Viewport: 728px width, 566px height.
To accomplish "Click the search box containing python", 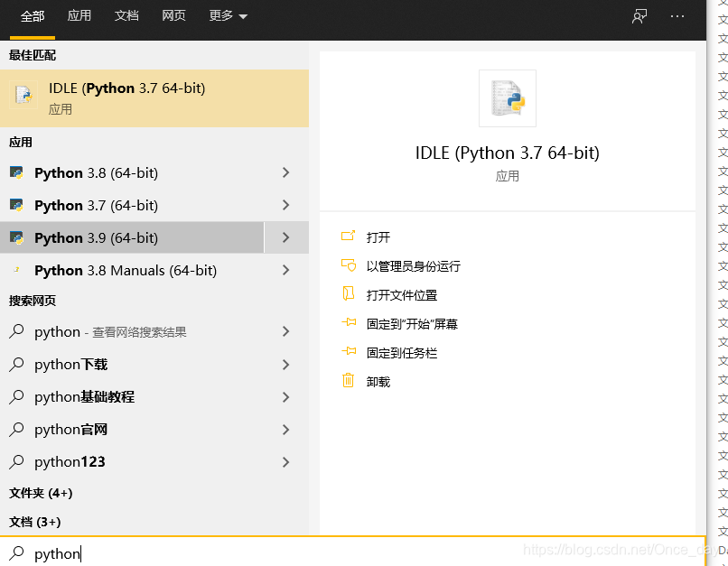I will click(x=353, y=552).
